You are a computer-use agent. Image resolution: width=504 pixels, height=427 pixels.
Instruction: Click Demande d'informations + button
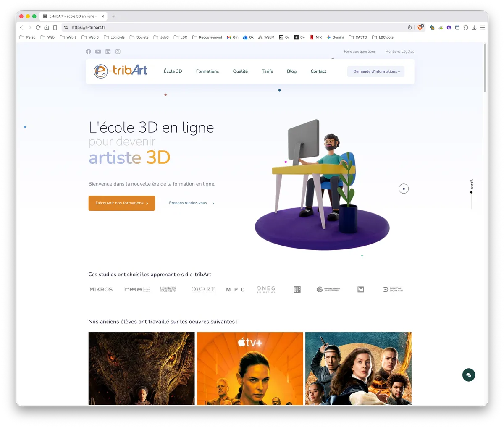[376, 71]
